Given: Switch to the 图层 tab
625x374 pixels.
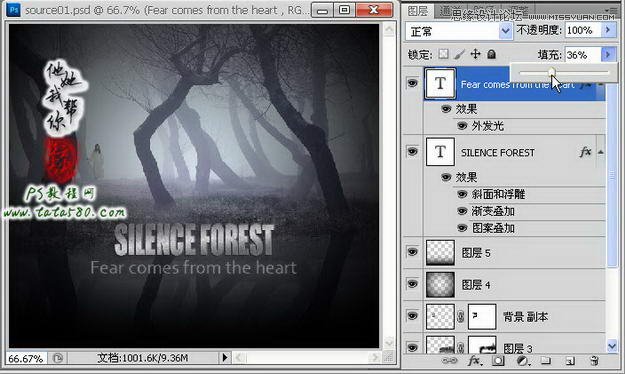Looking at the screenshot, I should (418, 11).
